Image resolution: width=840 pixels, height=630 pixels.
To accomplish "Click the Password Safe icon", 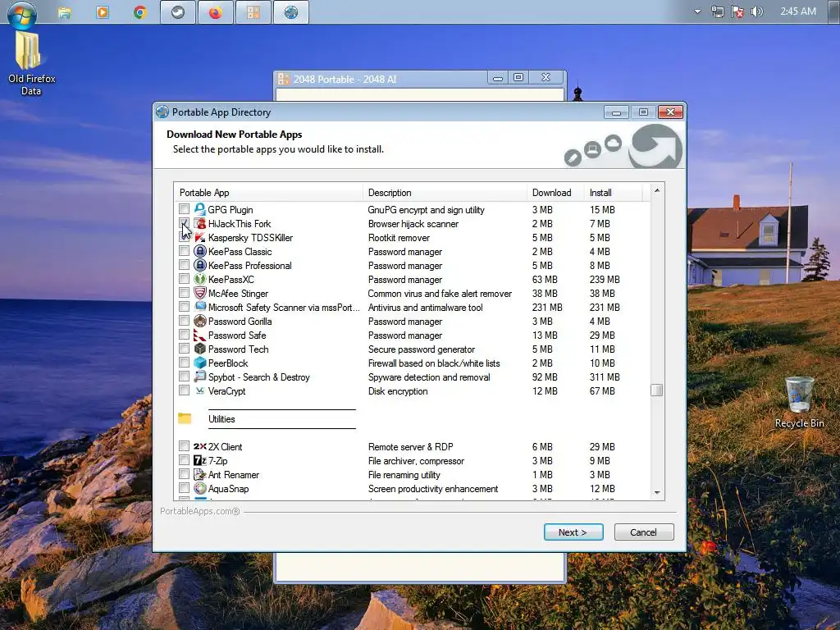I will (200, 335).
